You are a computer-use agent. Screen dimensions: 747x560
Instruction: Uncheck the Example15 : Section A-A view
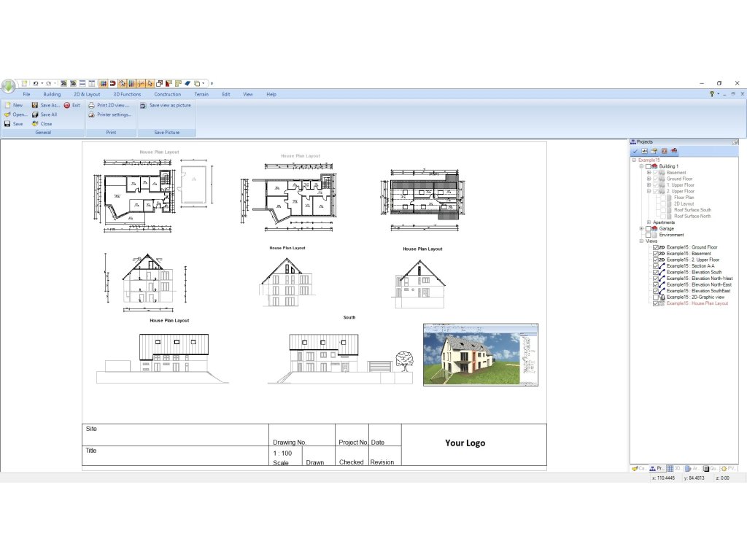tap(656, 266)
